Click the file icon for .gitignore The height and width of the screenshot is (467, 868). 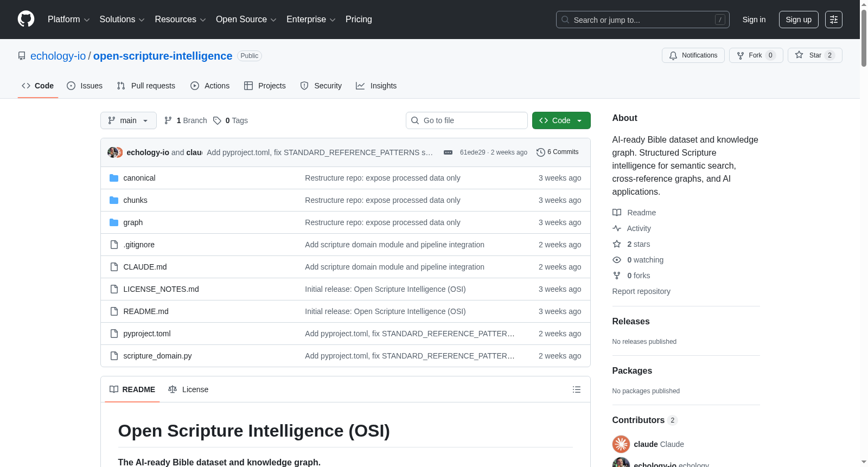(x=114, y=245)
